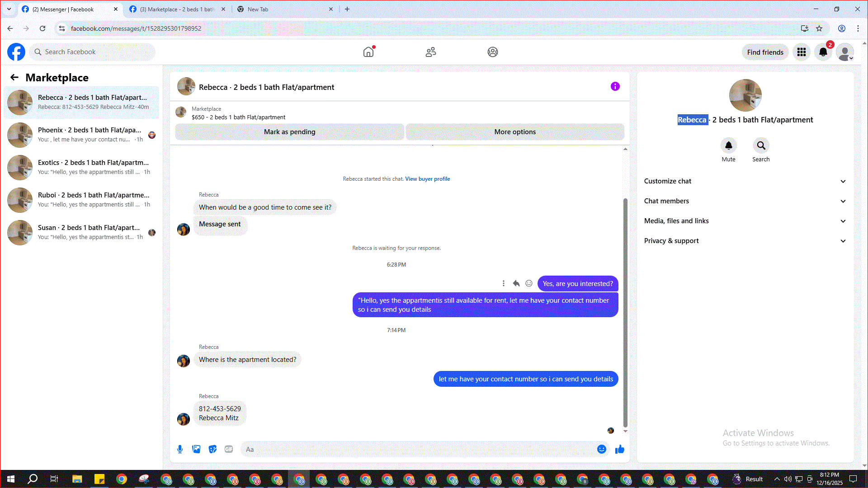Open the Ruboi conversation in list

pos(81,200)
